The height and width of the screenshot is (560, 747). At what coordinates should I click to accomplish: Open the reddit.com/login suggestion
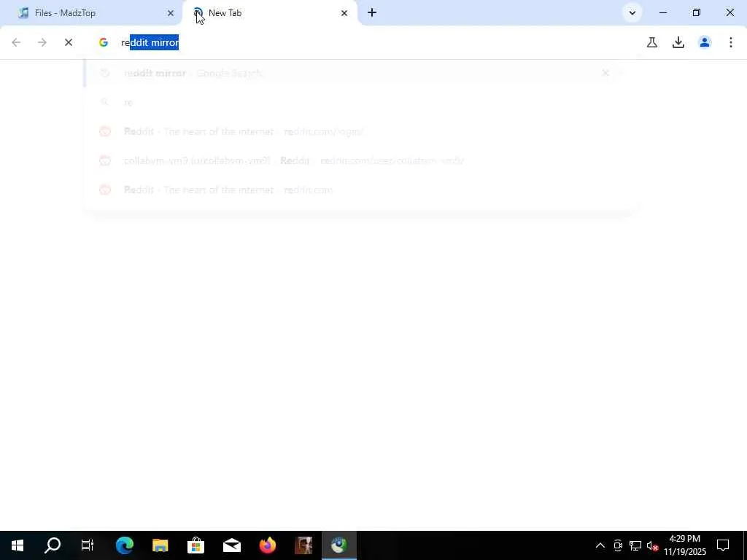(360, 131)
